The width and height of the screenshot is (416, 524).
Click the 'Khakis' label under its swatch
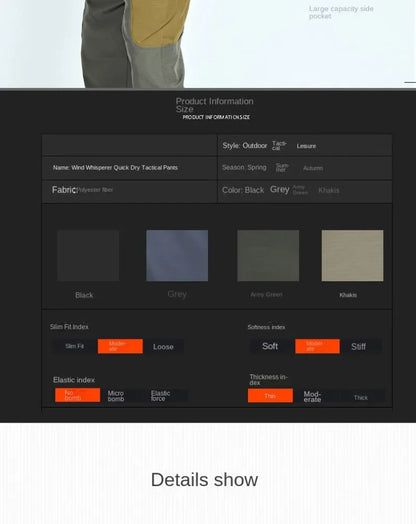click(348, 295)
